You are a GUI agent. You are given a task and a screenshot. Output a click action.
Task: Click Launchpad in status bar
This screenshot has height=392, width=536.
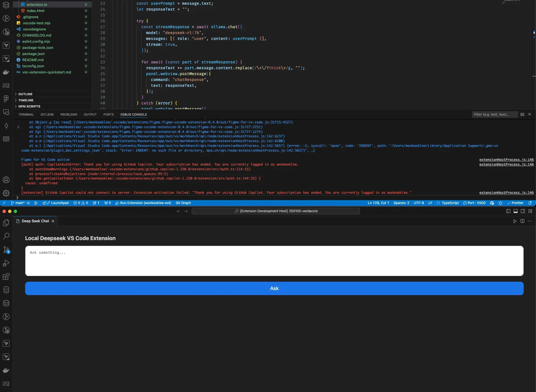click(x=56, y=203)
